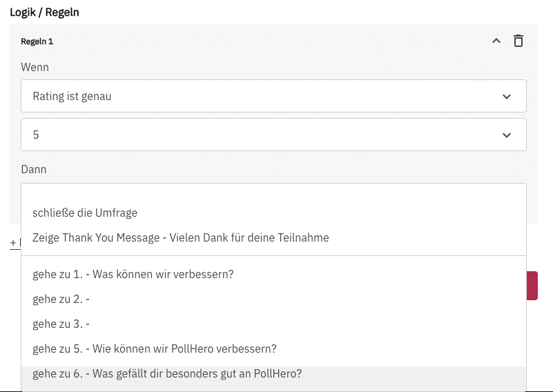This screenshot has width=553, height=392.
Task: Select 'gehe zu 5. - Wie können wir PollHero verbessern?'
Action: (x=154, y=349)
